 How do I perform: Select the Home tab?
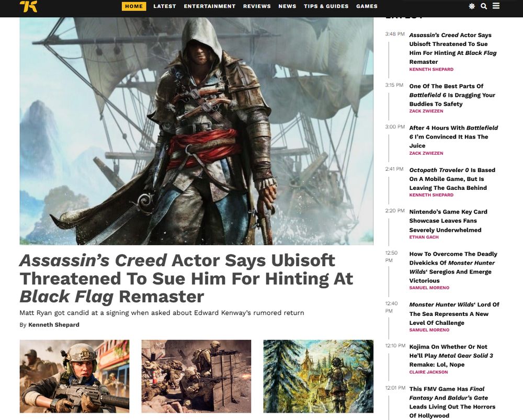tap(134, 6)
